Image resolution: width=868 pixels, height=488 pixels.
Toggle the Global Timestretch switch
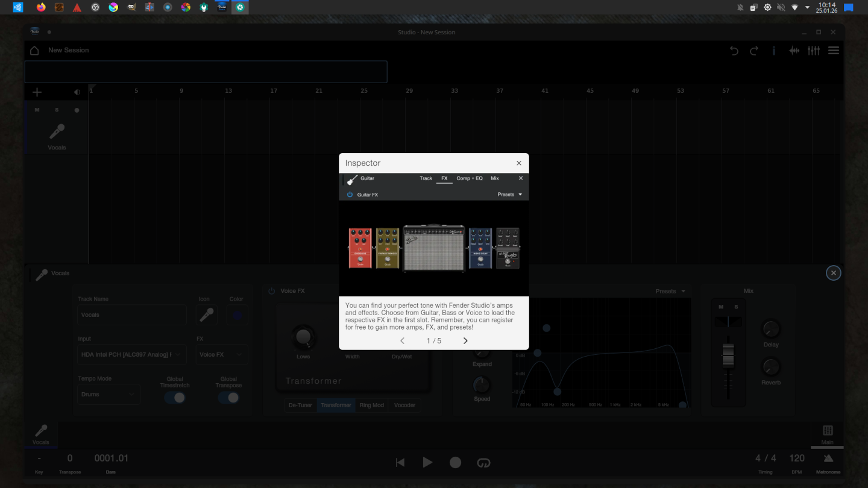click(175, 398)
